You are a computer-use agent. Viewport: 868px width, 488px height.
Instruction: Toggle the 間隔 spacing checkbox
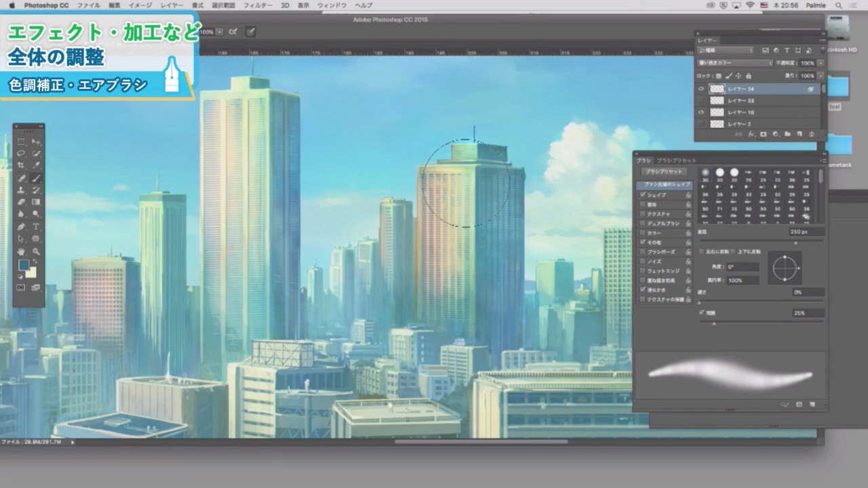tap(702, 313)
